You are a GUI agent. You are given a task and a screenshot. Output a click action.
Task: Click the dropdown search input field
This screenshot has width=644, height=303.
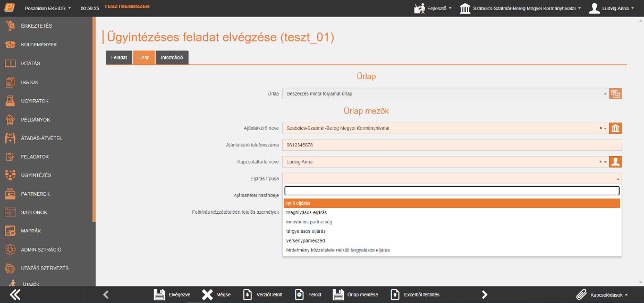click(452, 191)
